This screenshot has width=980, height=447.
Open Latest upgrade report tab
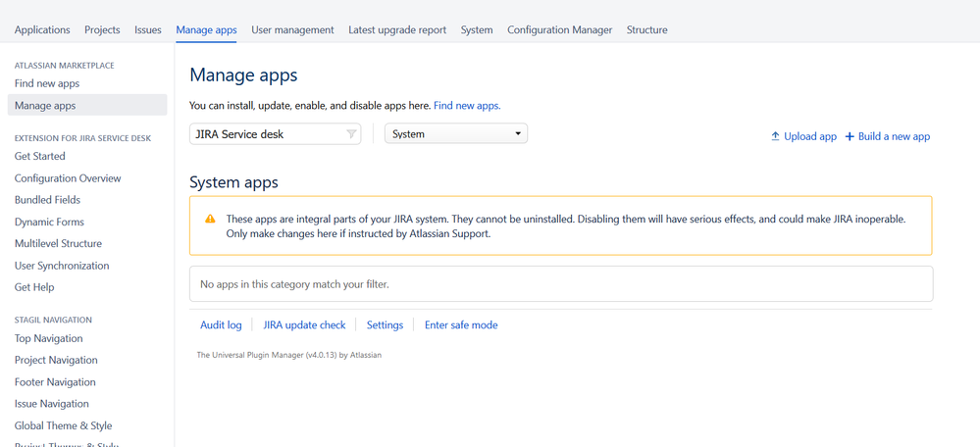tap(397, 30)
